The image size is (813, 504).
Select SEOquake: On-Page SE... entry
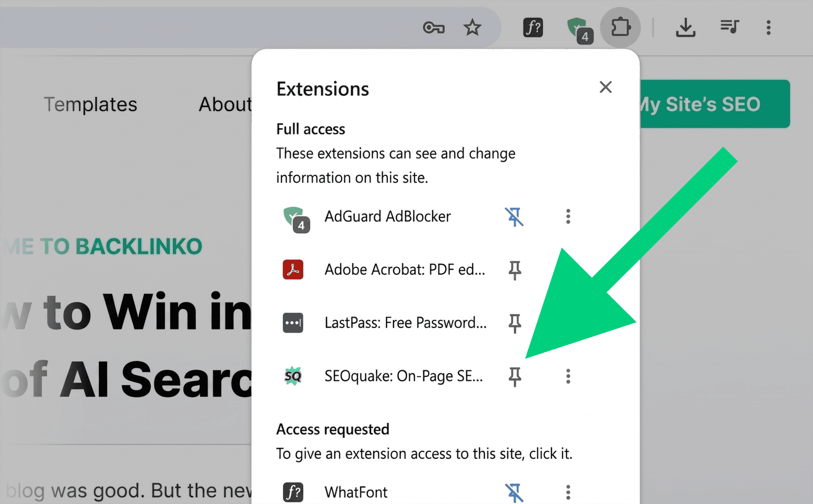tap(404, 376)
